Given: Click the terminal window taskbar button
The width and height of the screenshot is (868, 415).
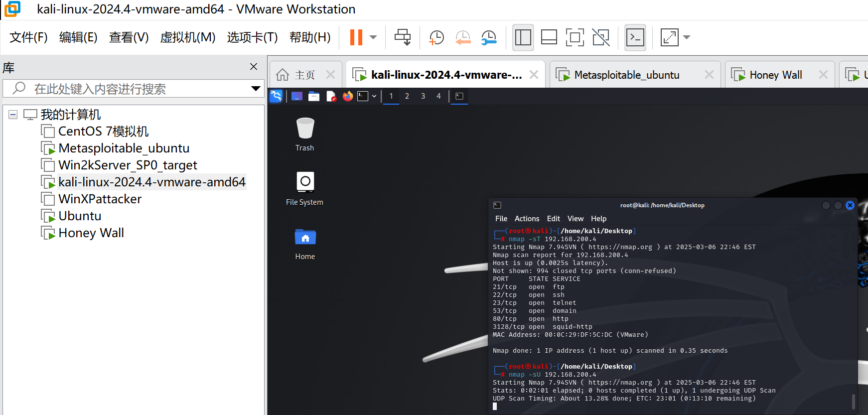Looking at the screenshot, I should tap(459, 96).
